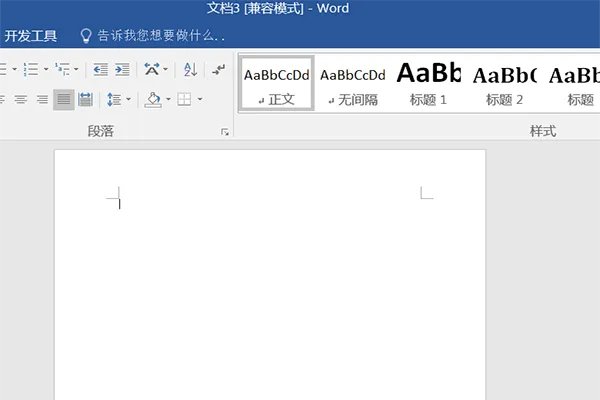This screenshot has width=600, height=400.
Task: Apply numbered list formatting
Action: pos(31,69)
